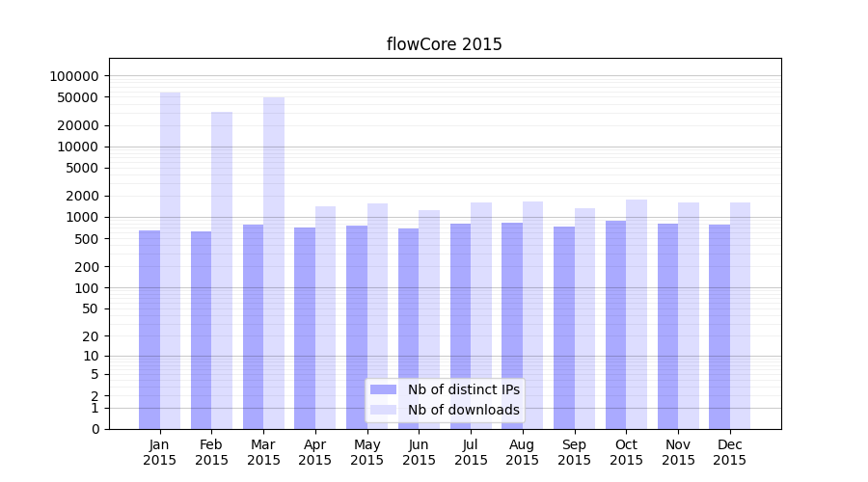Select the Nb of downloads legend swatch
This screenshot has width=868, height=482.
coord(384,410)
